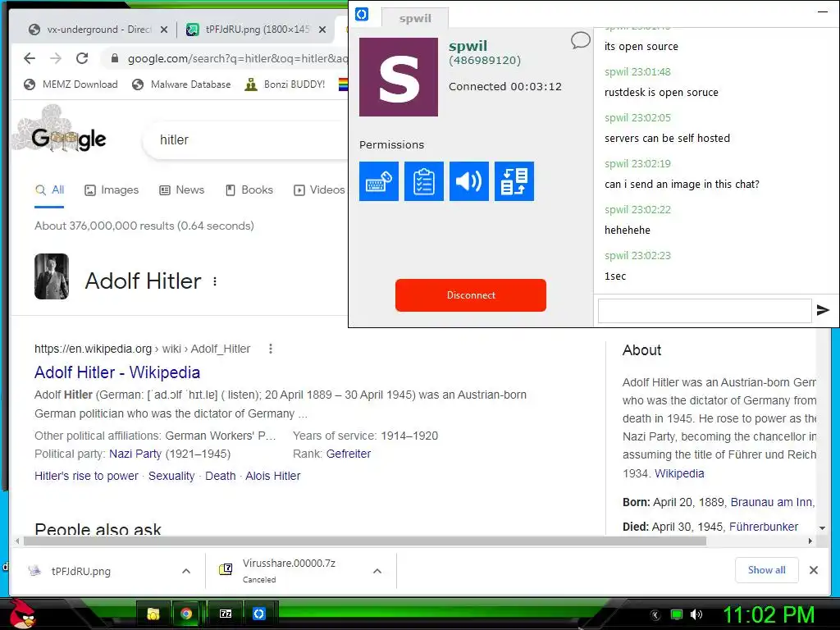
Task: Switch to Videos results
Action: tap(319, 189)
